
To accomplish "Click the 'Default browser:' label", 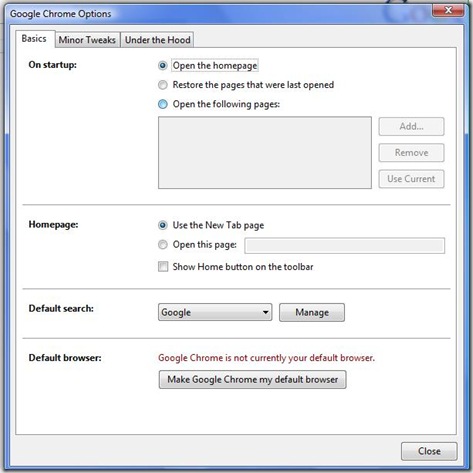I will pos(65,358).
